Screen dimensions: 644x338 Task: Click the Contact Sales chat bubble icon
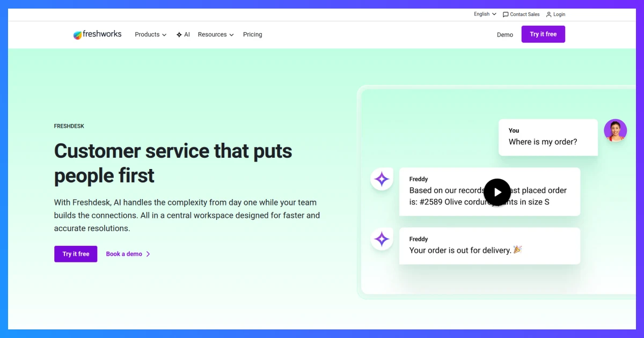[x=506, y=14]
